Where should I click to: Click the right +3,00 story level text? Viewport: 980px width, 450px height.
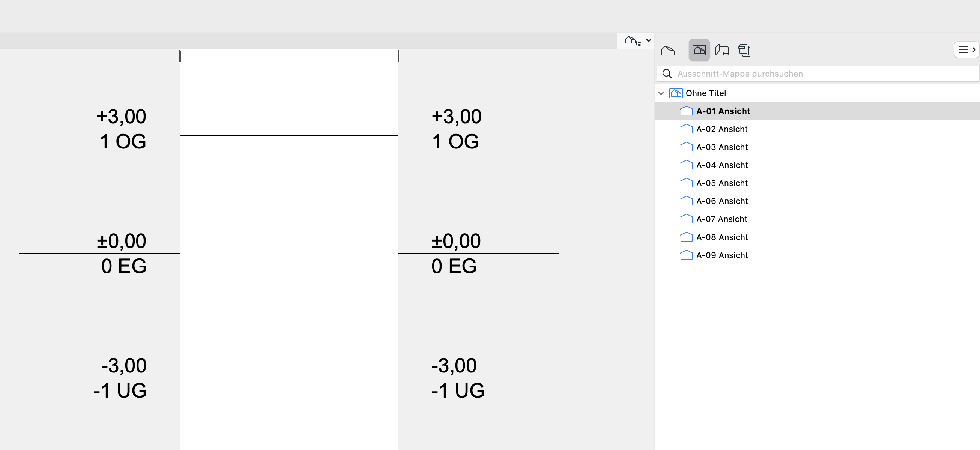(456, 116)
